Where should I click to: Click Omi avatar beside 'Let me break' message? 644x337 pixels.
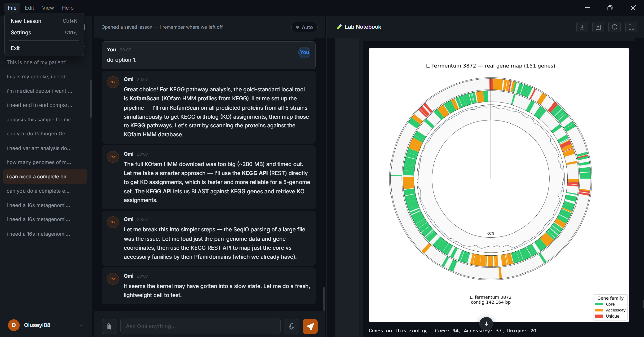pos(113,222)
